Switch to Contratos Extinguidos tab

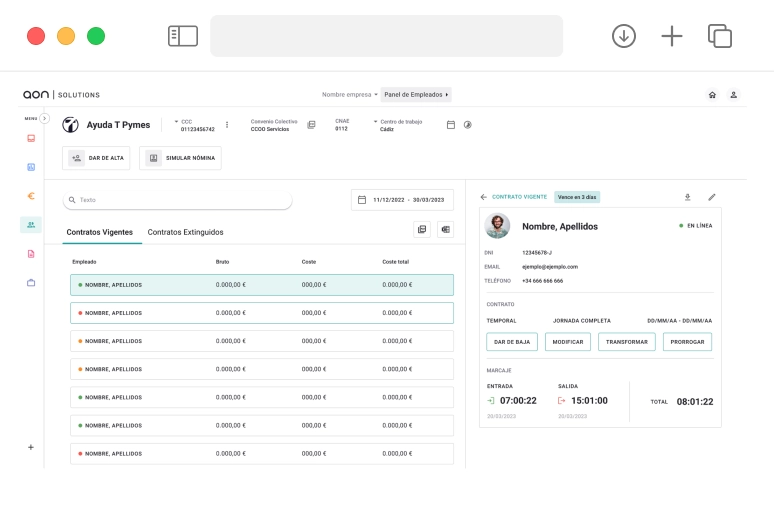pyautogui.click(x=185, y=232)
